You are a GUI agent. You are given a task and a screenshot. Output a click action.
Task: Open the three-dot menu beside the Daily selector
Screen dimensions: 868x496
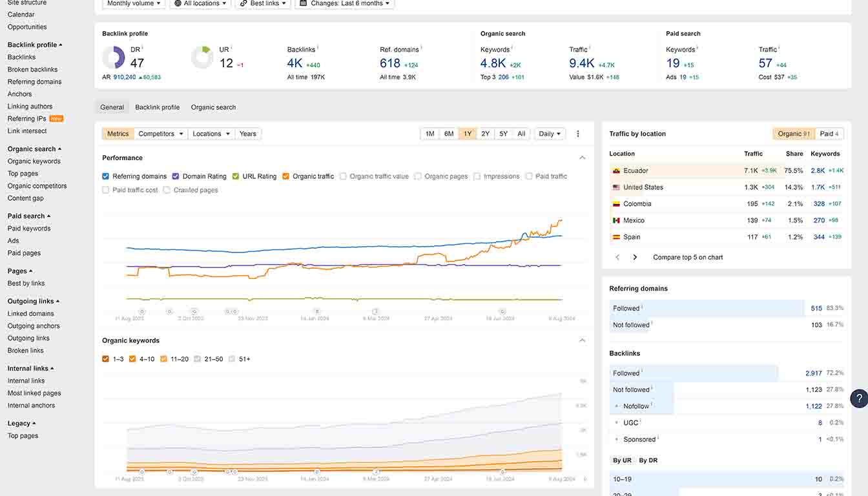click(578, 134)
